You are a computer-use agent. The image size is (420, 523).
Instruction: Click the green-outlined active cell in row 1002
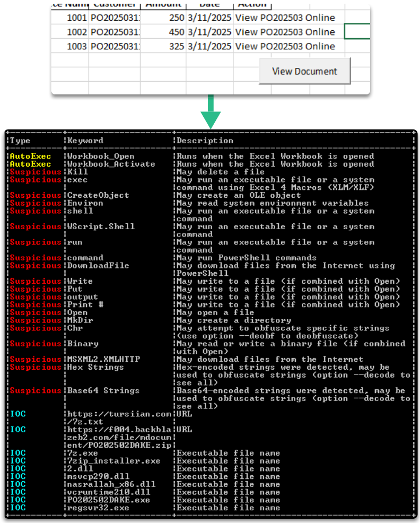pyautogui.click(x=357, y=31)
